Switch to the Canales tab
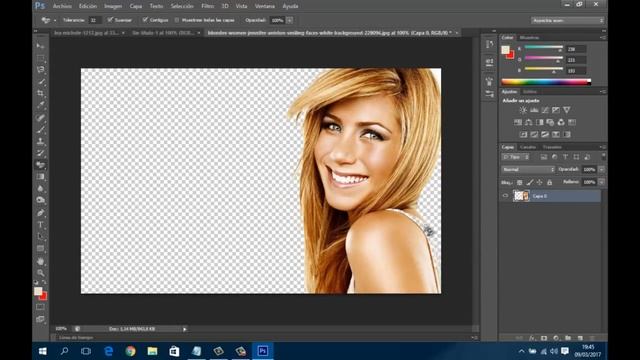 point(528,147)
